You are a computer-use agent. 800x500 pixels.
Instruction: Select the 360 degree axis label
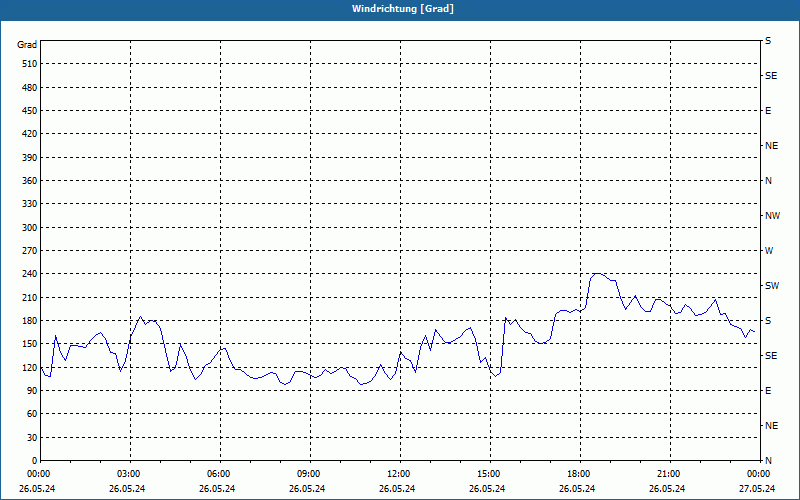[30, 181]
